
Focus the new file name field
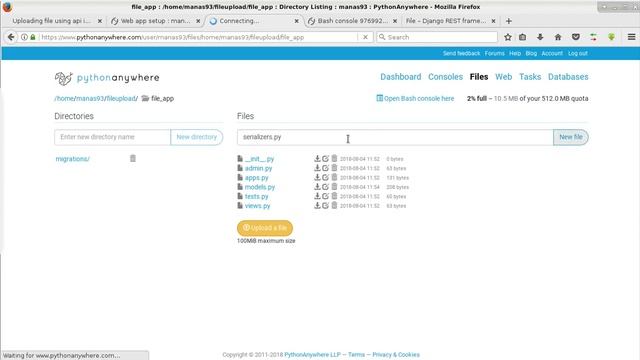(x=395, y=137)
